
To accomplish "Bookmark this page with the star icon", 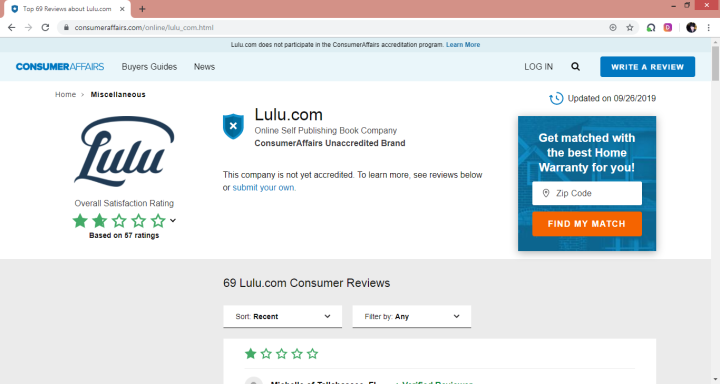I will (630, 28).
